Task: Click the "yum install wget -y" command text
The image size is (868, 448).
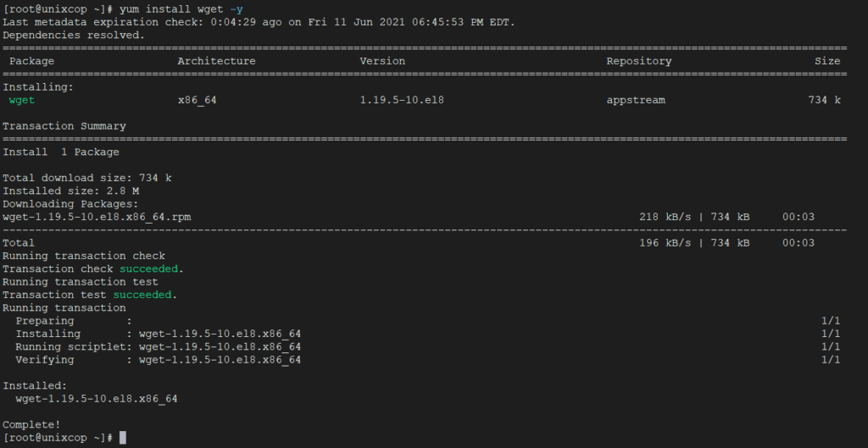Action: pos(181,9)
